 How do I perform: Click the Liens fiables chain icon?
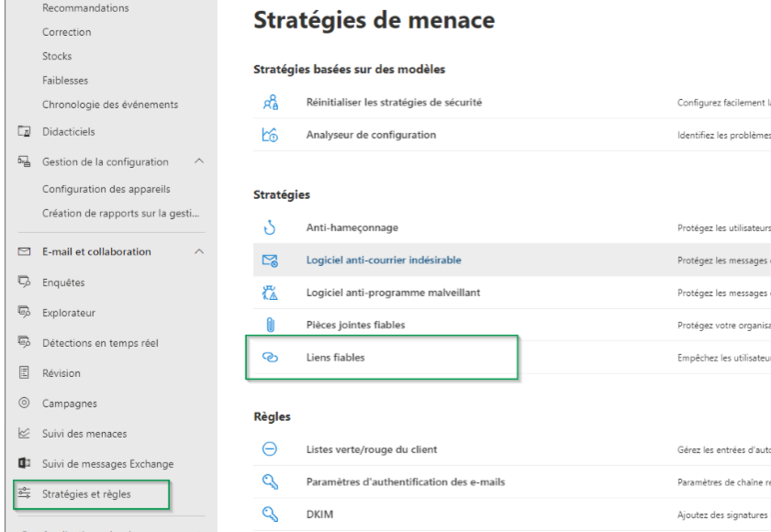pyautogui.click(x=270, y=358)
